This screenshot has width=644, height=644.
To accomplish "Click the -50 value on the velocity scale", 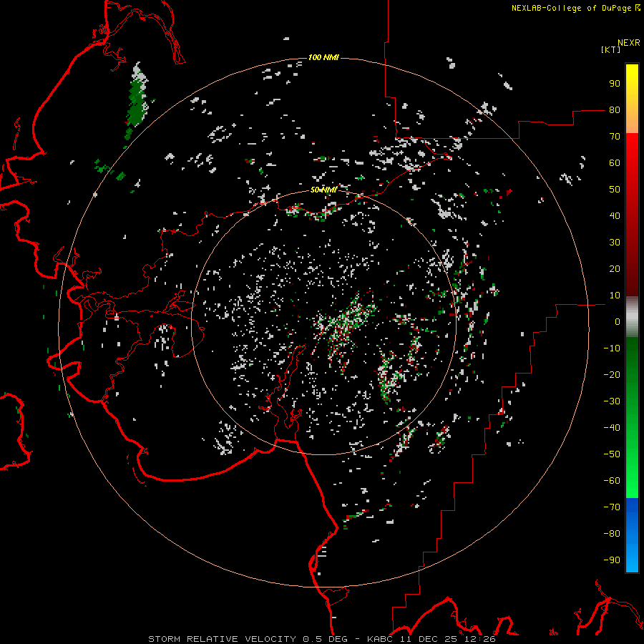I will coord(612,454).
